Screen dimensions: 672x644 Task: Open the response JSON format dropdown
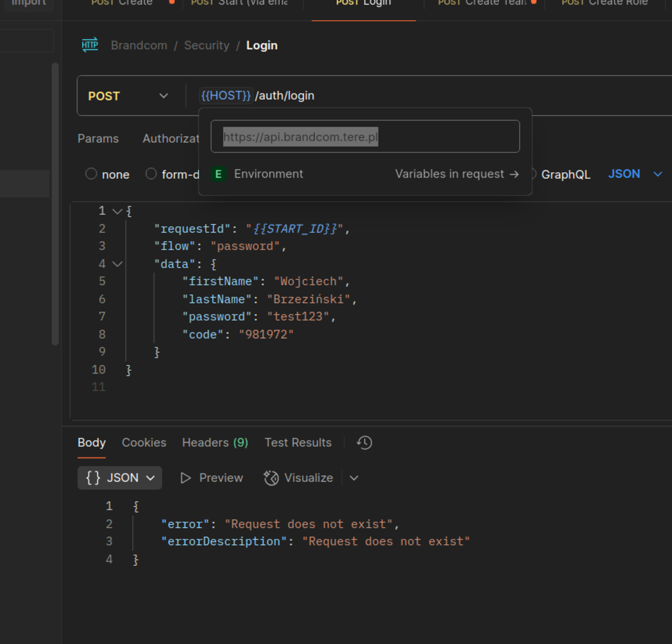[x=120, y=478]
